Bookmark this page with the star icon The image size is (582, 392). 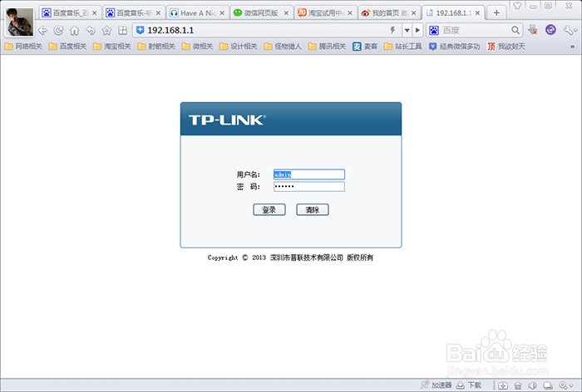(107, 31)
